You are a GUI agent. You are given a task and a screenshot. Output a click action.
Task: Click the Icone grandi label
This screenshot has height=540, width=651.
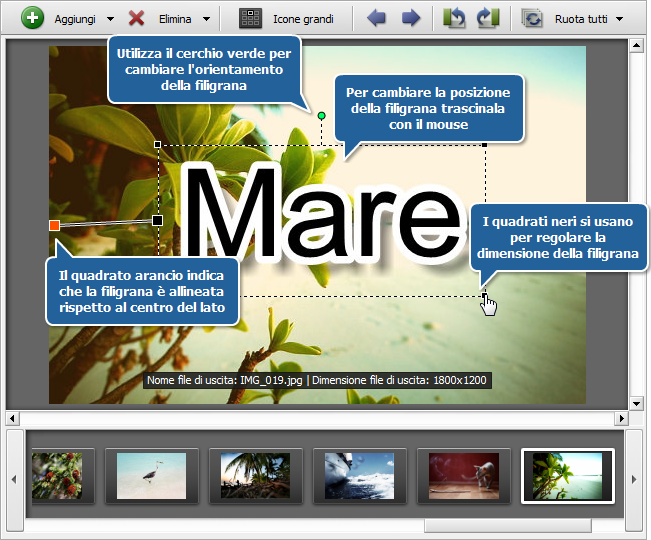[x=303, y=19]
